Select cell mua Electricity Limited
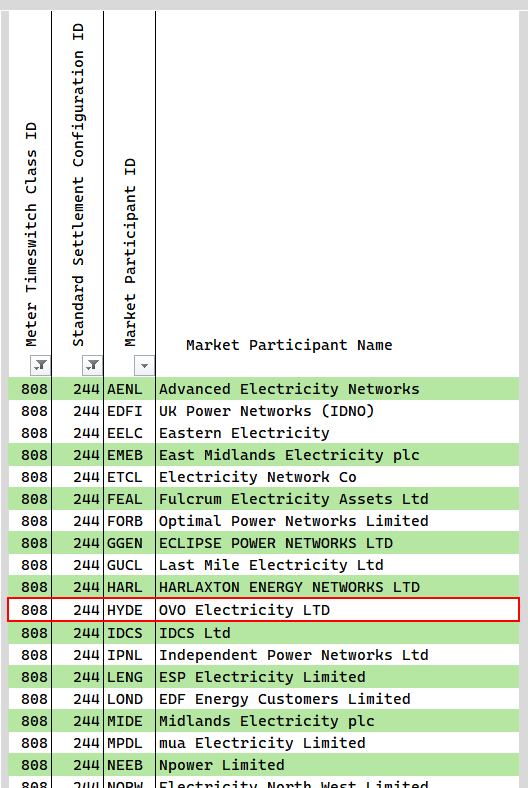Viewport: 528px width, 788px height. click(337, 743)
